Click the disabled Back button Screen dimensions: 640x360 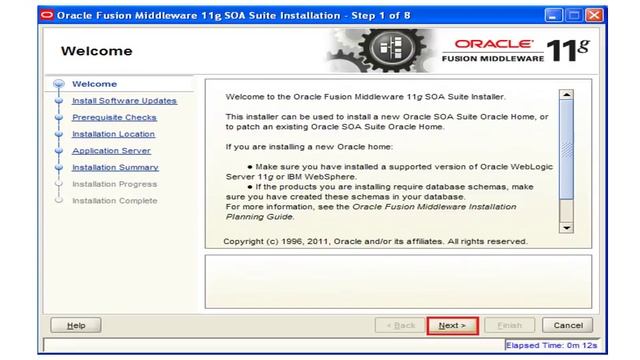(400, 326)
